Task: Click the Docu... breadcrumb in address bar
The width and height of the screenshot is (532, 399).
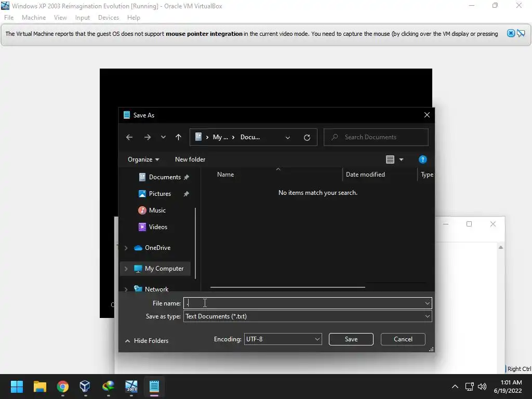Action: point(250,137)
